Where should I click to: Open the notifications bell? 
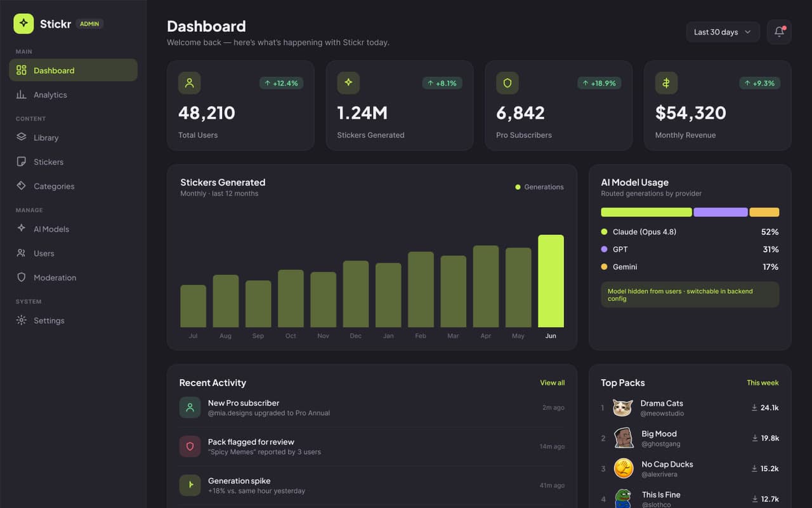pyautogui.click(x=779, y=32)
